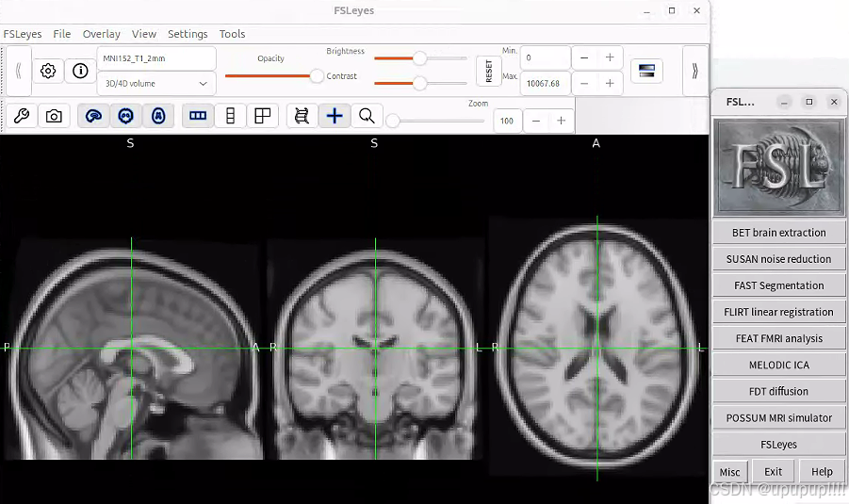
Task: Collapse toolbar with left chevrons
Action: tap(19, 71)
